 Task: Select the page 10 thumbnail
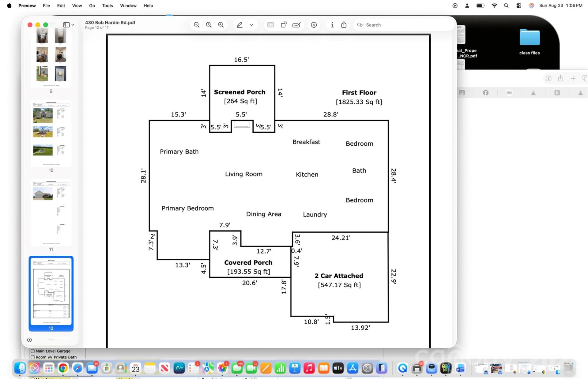(51, 133)
